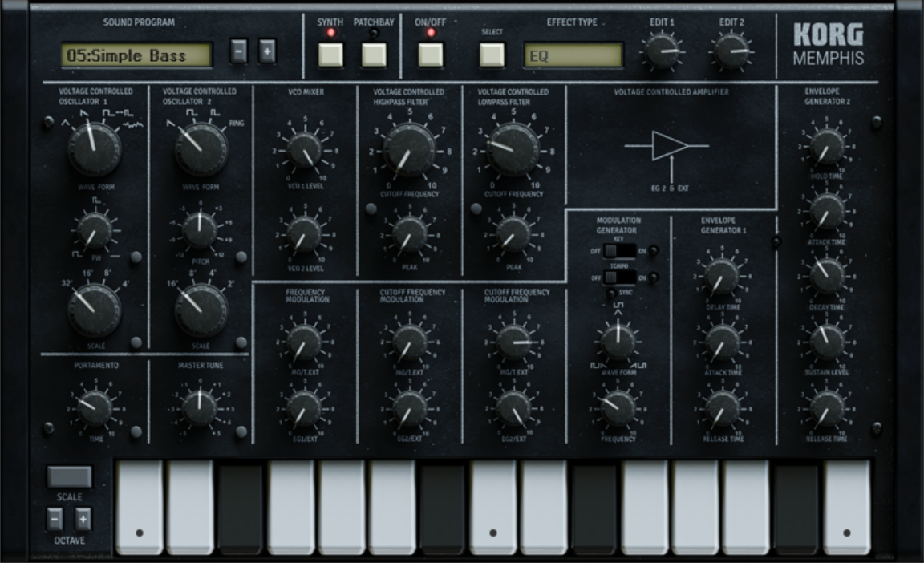This screenshot has height=563, width=924.
Task: Click the Envelope Generator 2 hold time knob
Action: click(827, 147)
